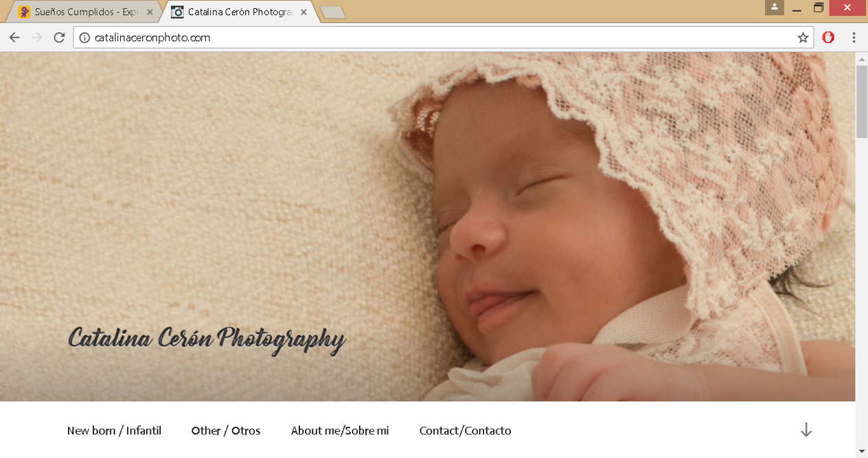
Task: Click the browser back arrow
Action: tap(14, 38)
